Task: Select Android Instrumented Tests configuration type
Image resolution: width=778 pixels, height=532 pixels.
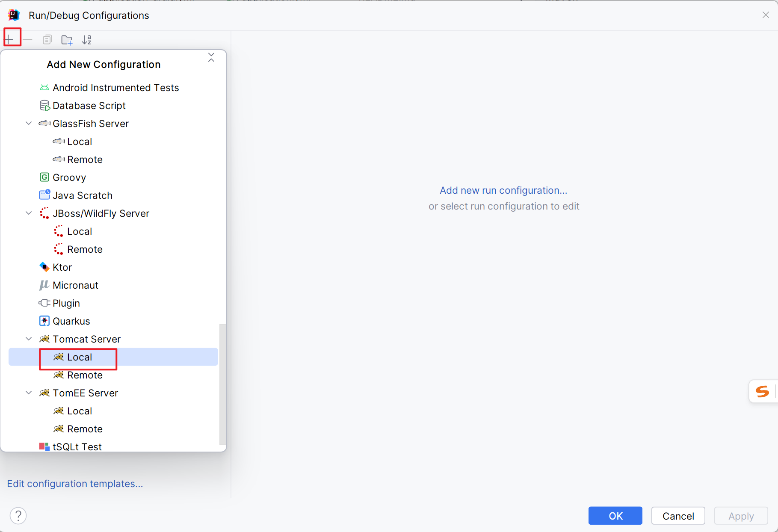Action: pyautogui.click(x=113, y=88)
